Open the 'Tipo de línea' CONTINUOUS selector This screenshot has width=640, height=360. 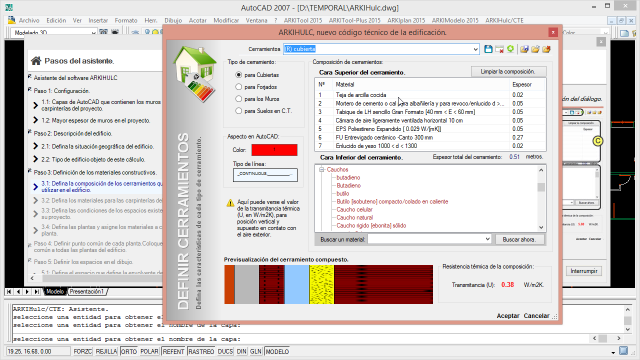[265, 175]
